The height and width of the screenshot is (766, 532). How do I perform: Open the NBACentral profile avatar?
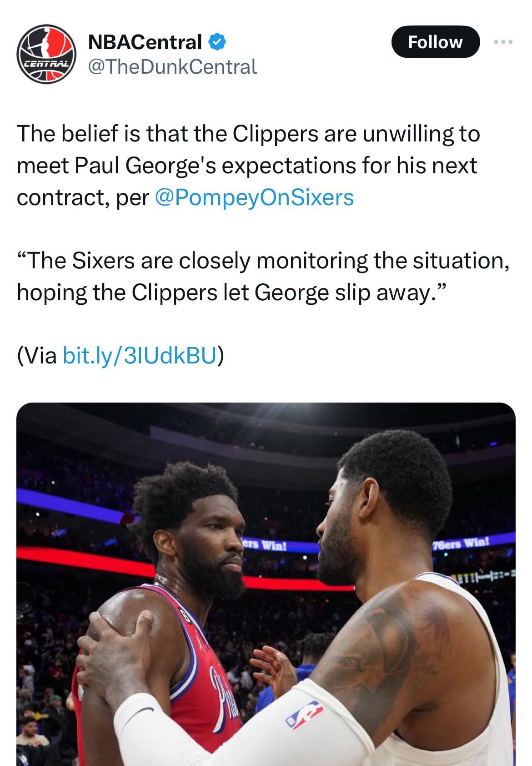pyautogui.click(x=46, y=54)
